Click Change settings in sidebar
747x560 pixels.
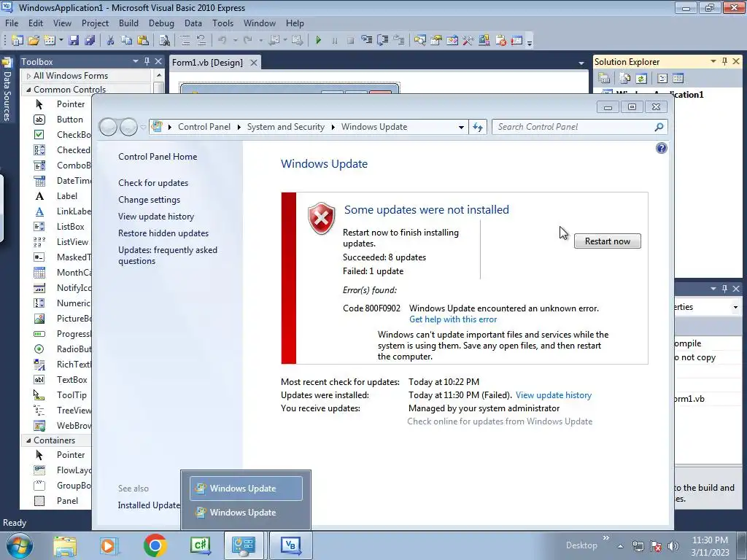[x=149, y=200]
